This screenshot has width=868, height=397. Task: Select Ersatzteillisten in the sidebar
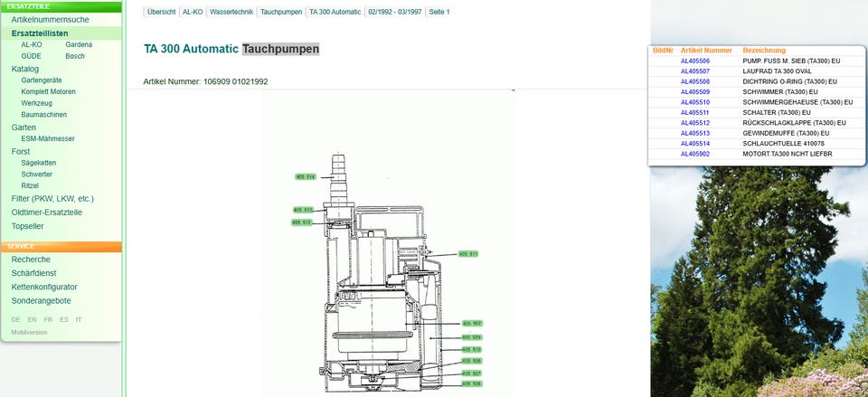40,33
